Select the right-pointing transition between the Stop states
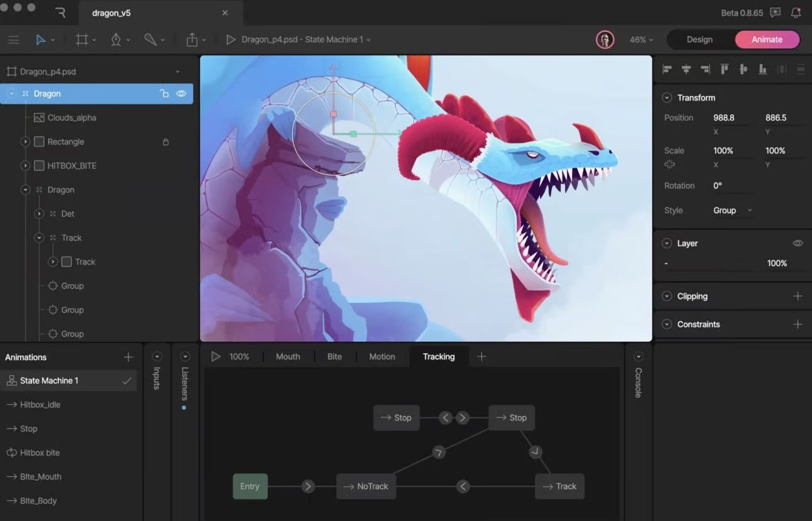The height and width of the screenshot is (521, 812). [463, 418]
